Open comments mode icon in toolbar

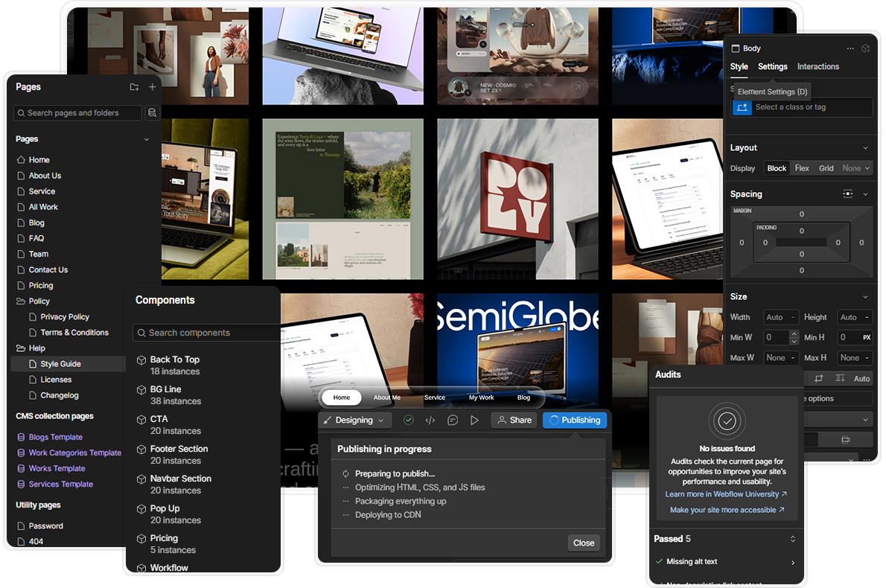[x=453, y=421]
